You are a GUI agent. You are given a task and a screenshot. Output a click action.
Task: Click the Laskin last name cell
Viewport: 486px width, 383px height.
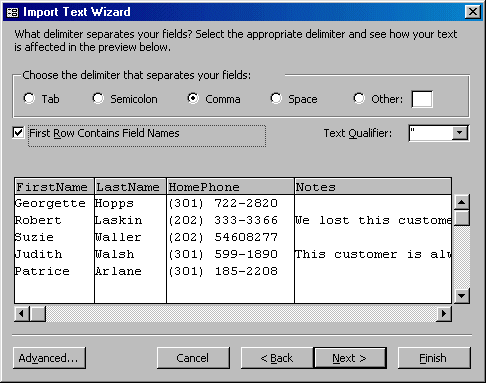tap(119, 220)
